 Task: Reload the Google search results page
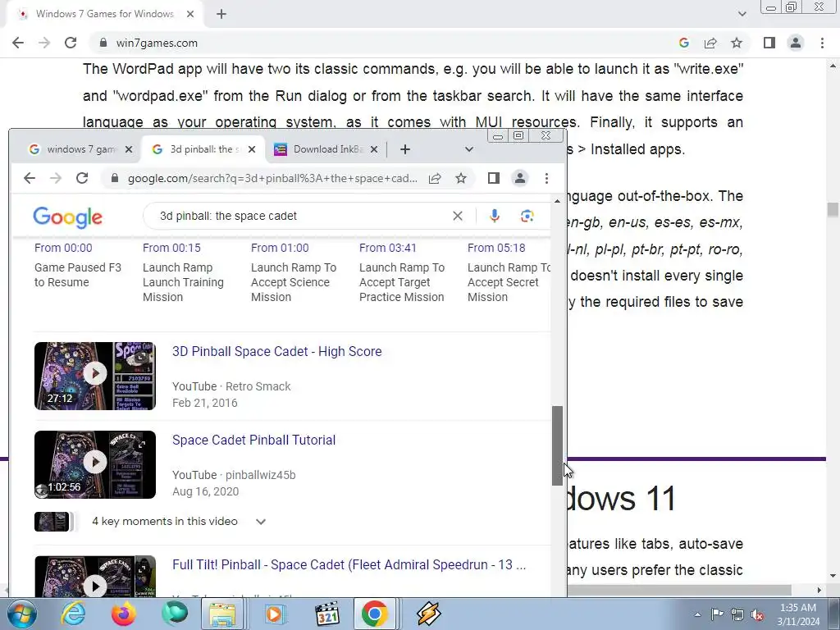pyautogui.click(x=82, y=178)
